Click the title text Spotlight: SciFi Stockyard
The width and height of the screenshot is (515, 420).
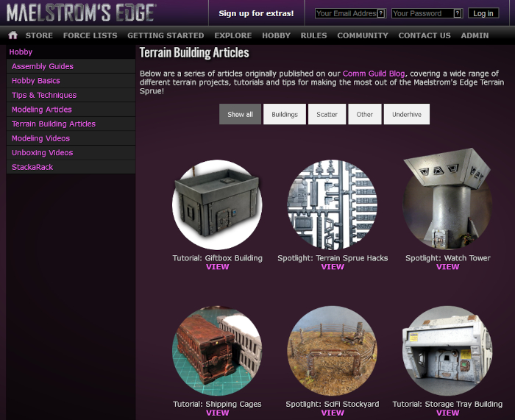pos(333,405)
